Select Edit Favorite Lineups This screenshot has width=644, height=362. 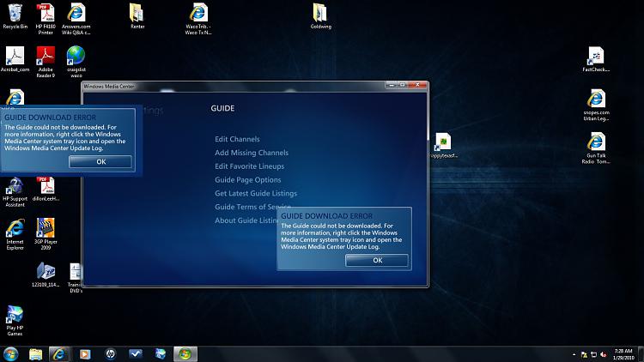(x=249, y=166)
